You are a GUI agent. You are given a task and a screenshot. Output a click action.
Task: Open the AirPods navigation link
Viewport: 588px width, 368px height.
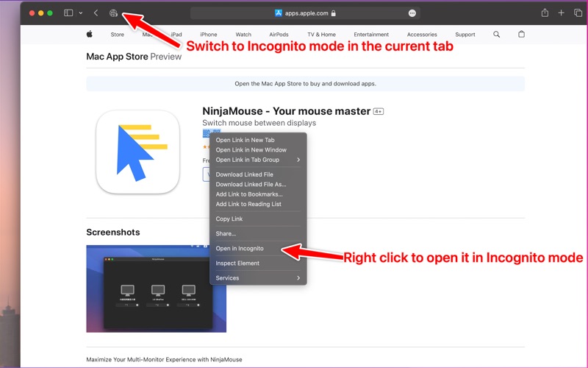pyautogui.click(x=279, y=34)
